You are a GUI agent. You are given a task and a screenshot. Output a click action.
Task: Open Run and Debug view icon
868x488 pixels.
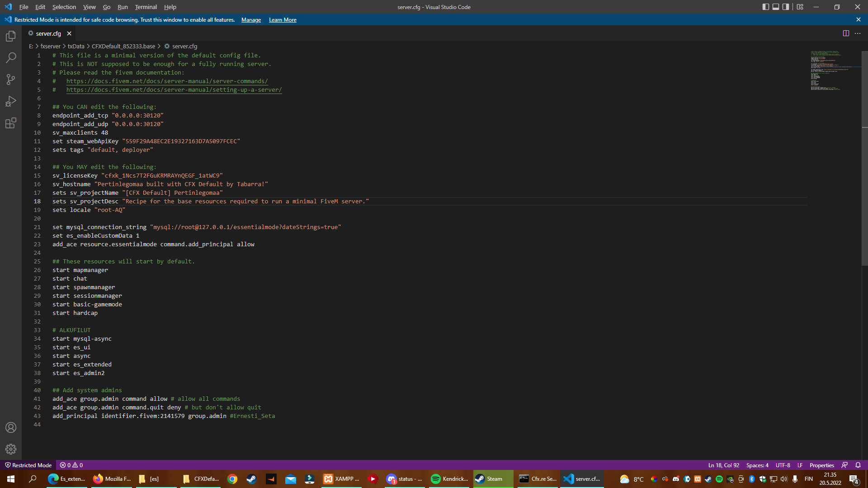click(x=11, y=101)
